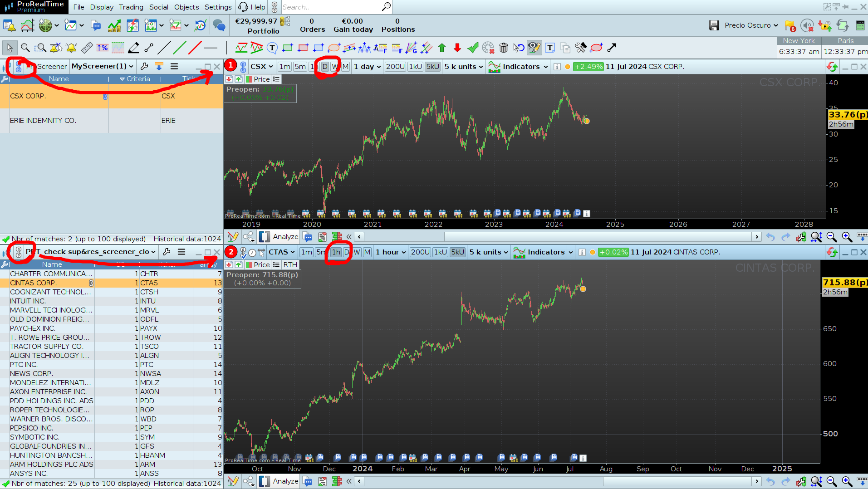Choose the green trend line tool
868x489 pixels.
click(180, 48)
